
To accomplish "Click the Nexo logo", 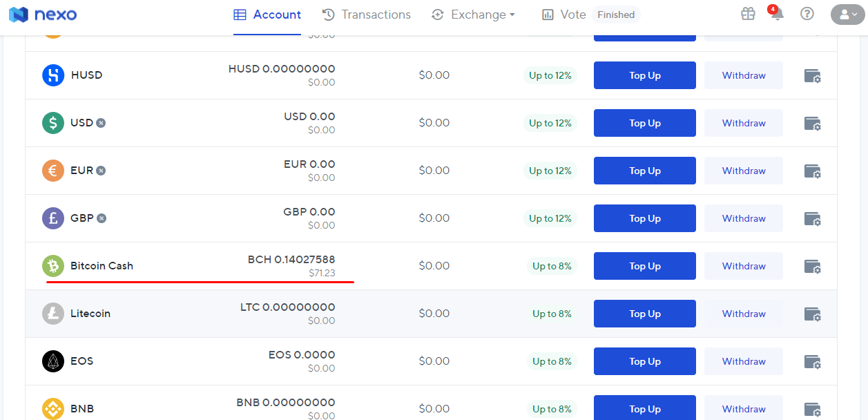I will pyautogui.click(x=43, y=15).
